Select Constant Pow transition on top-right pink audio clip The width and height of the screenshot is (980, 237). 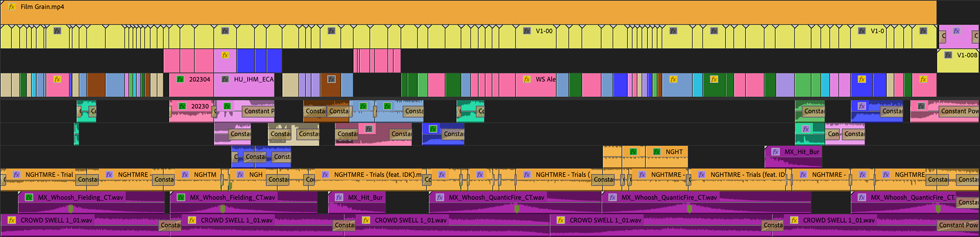959,111
